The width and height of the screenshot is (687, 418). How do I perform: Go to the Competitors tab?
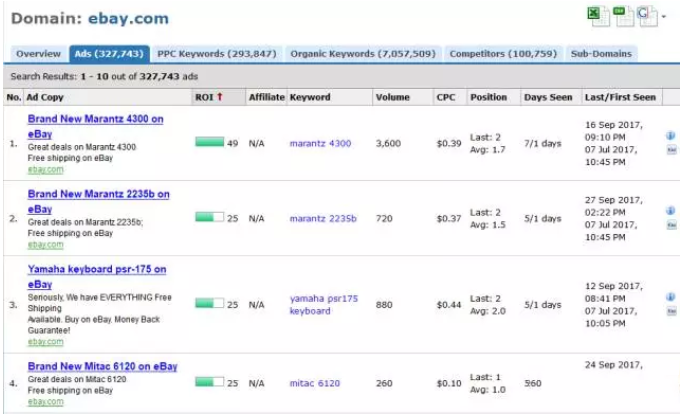(503, 53)
